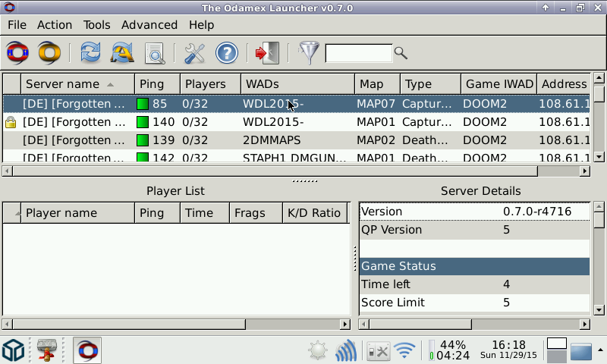The image size is (607, 364).
Task: Click the tray expand triangle in taskbar corner
Action: 600,350
